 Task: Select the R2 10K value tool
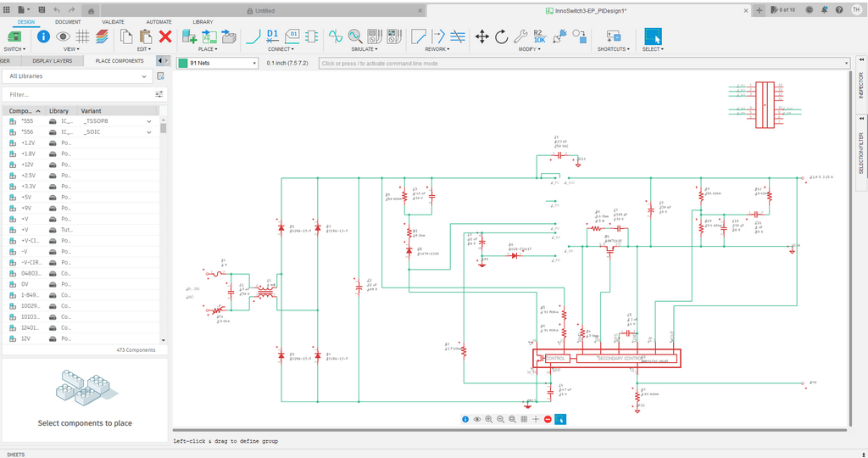tap(539, 36)
